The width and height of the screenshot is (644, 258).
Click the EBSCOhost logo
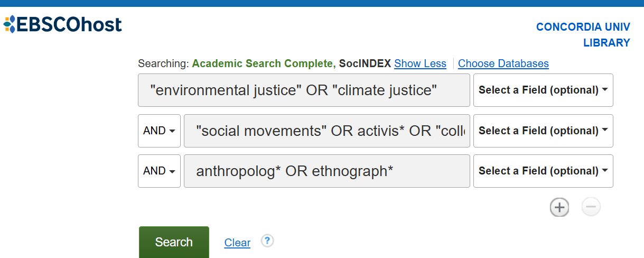coord(62,24)
